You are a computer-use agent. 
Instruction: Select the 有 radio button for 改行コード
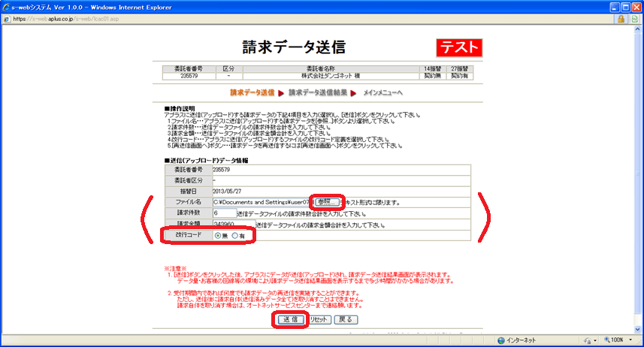(x=235, y=236)
